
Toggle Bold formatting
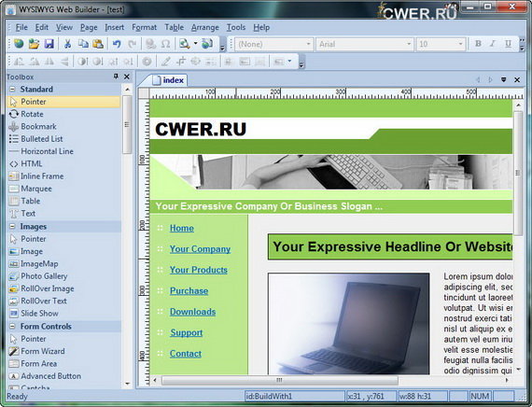click(478, 44)
